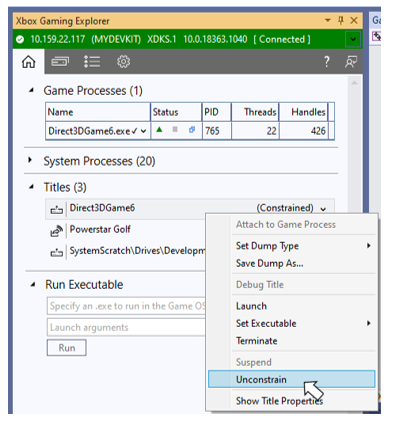Click the exe path input field

click(x=126, y=306)
